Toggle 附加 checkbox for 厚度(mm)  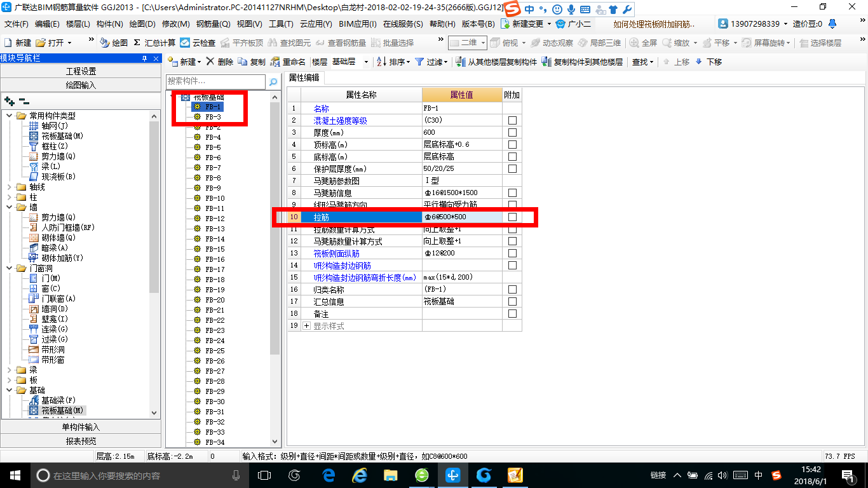click(x=512, y=132)
